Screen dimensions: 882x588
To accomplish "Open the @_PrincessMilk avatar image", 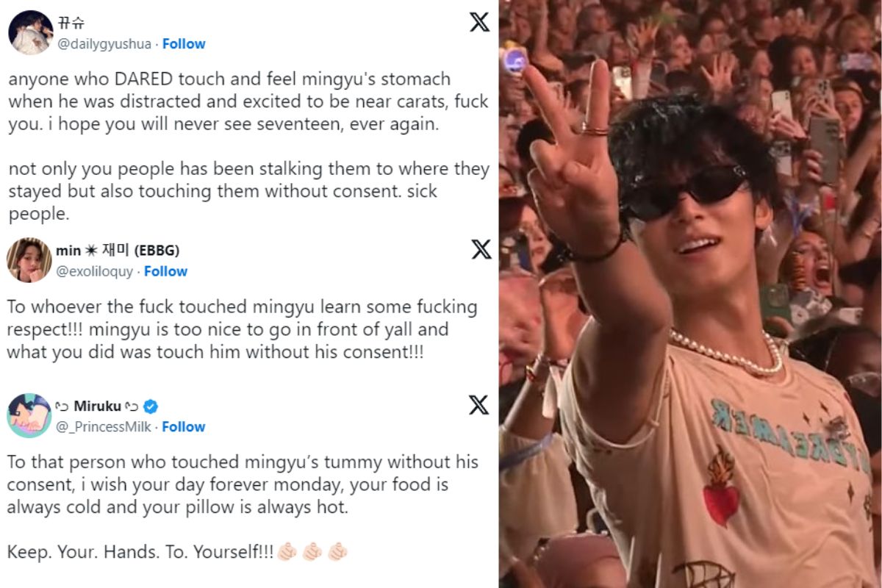I will click(x=29, y=415).
